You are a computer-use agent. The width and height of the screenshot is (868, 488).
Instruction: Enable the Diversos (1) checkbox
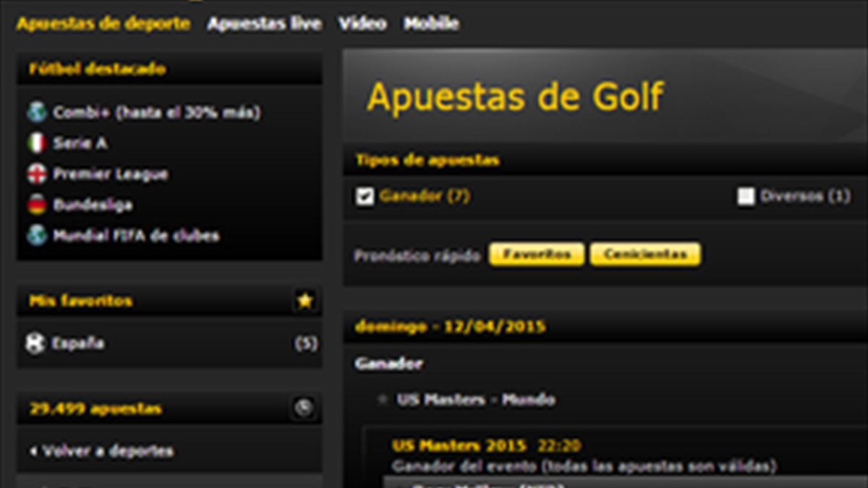[x=746, y=195]
